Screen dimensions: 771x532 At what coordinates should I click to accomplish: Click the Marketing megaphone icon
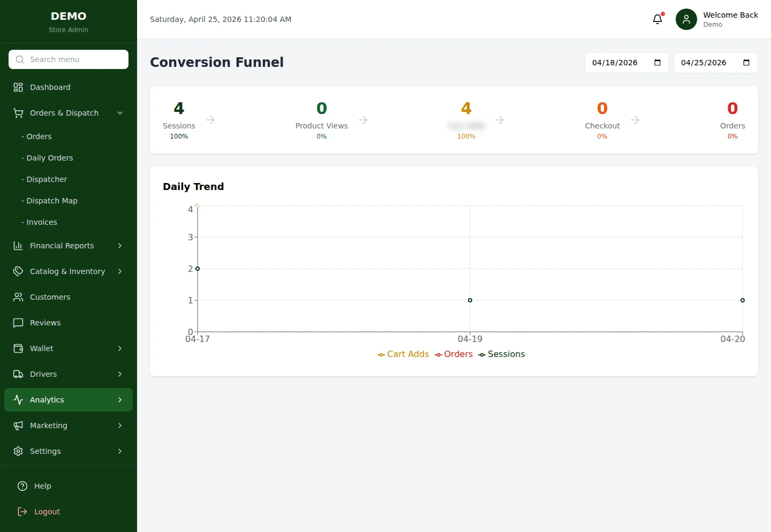(18, 425)
